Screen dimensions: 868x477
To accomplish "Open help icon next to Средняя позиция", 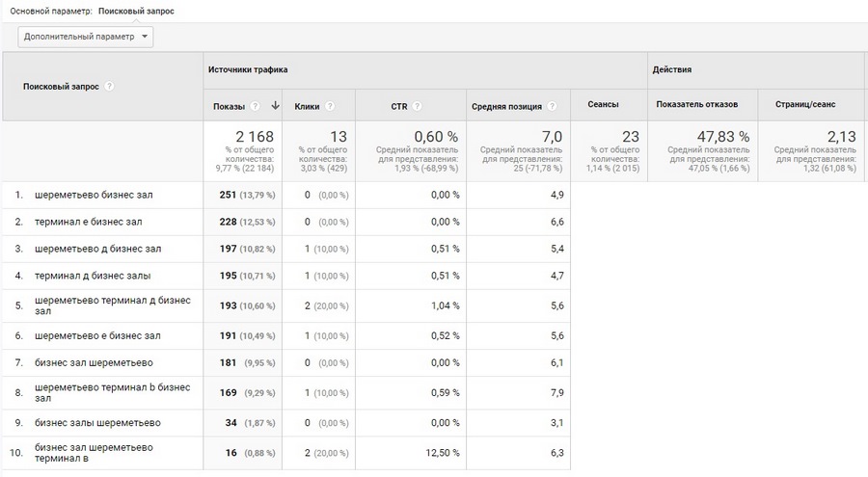I will (552, 106).
